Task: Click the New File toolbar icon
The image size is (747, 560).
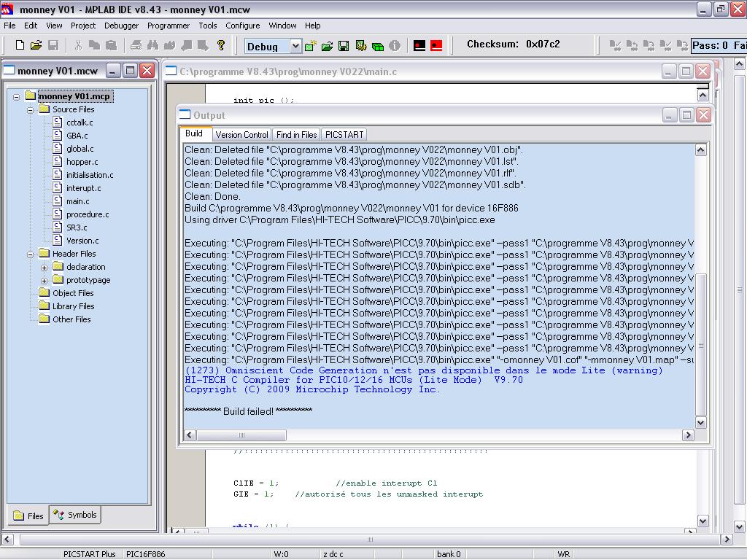Action: (x=20, y=45)
